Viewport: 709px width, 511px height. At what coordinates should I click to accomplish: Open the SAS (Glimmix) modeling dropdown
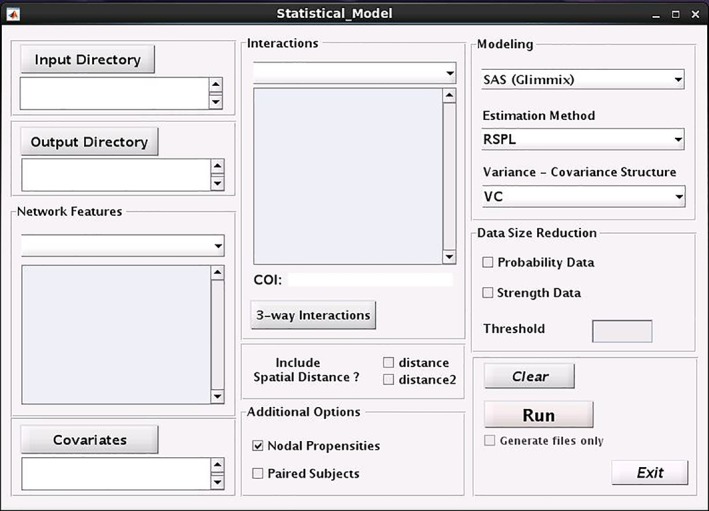pyautogui.click(x=583, y=80)
